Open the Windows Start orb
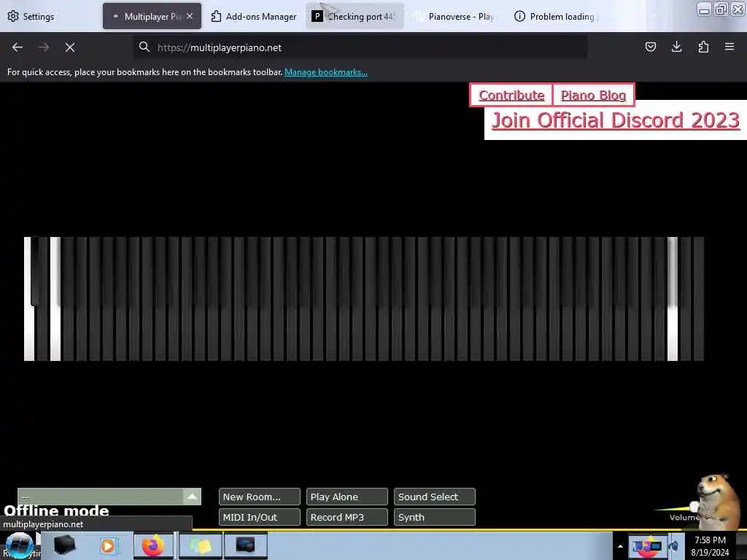Image resolution: width=747 pixels, height=560 pixels. 19,545
